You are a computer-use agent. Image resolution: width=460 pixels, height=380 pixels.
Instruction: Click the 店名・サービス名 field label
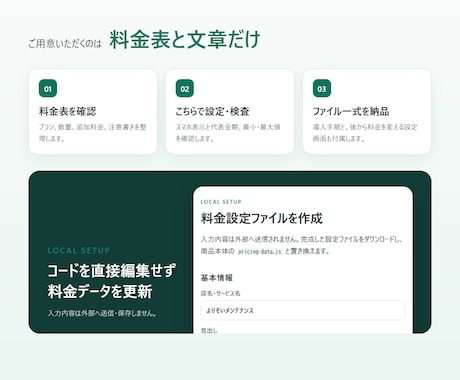220,293
